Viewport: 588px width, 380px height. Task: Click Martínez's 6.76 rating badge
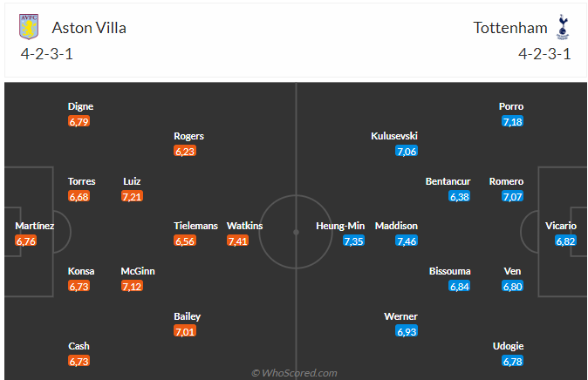click(26, 241)
